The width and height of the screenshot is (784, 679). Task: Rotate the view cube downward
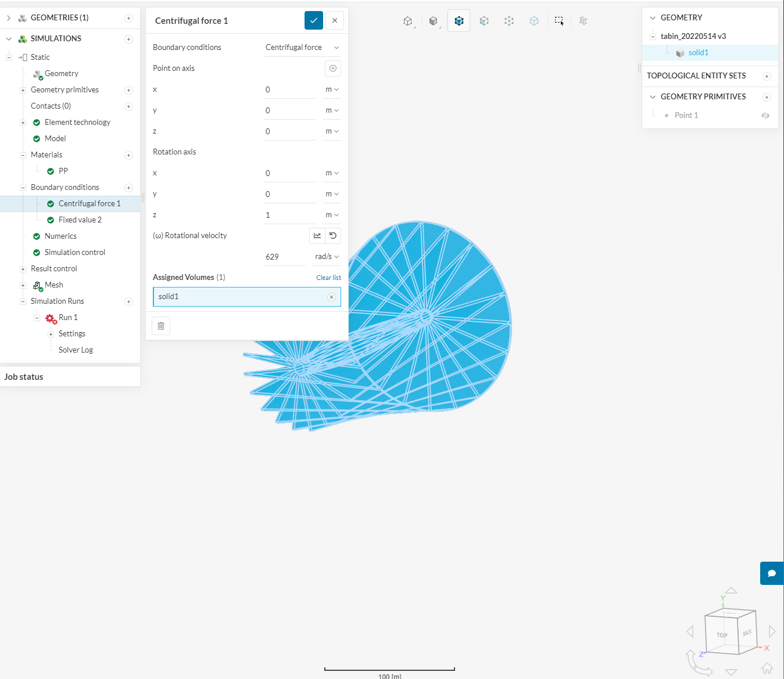coord(731,672)
